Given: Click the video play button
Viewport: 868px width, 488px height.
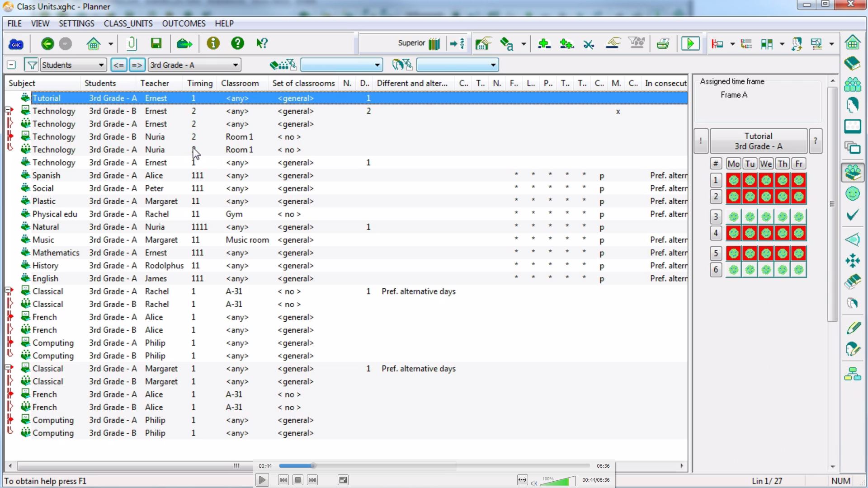Looking at the screenshot, I should pos(262,480).
